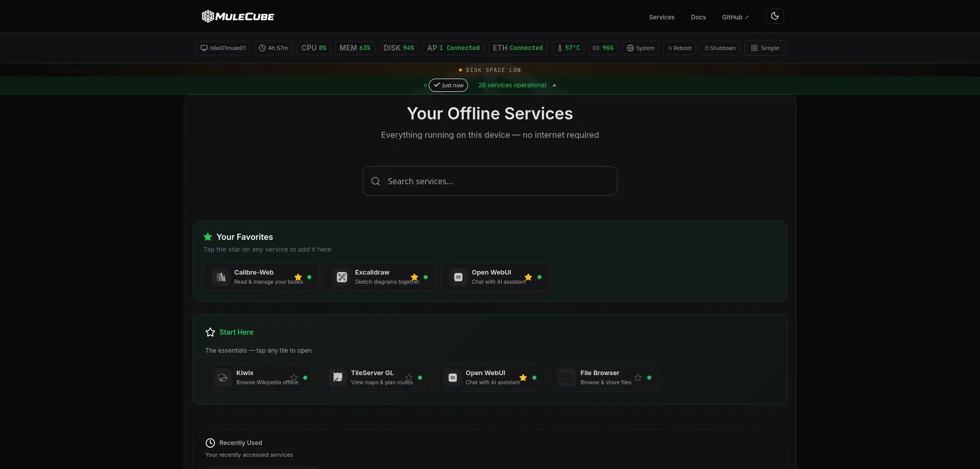
Task: Toggle Open WebUI star in Start Here
Action: click(x=523, y=378)
